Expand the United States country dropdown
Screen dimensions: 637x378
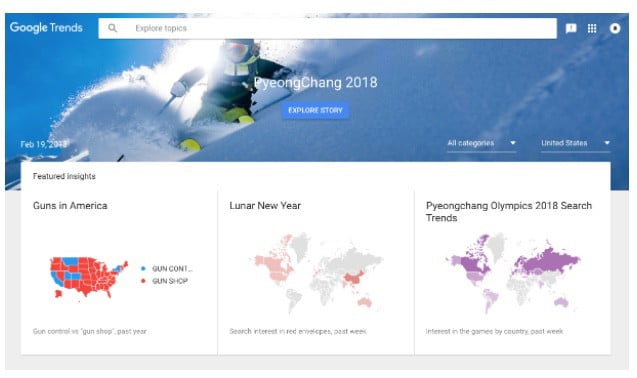(x=576, y=143)
